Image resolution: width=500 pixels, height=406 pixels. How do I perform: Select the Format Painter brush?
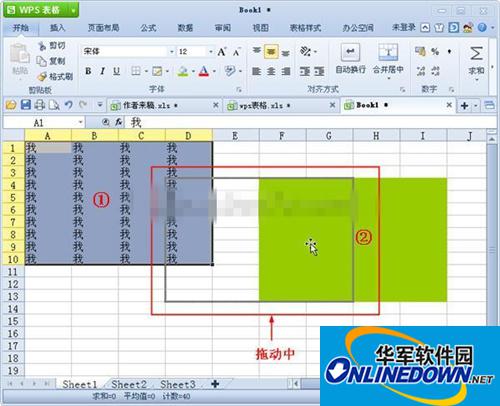point(42,77)
